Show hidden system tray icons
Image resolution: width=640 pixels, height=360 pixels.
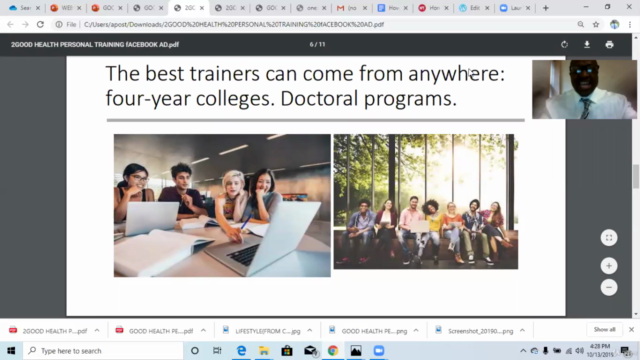coord(523,351)
